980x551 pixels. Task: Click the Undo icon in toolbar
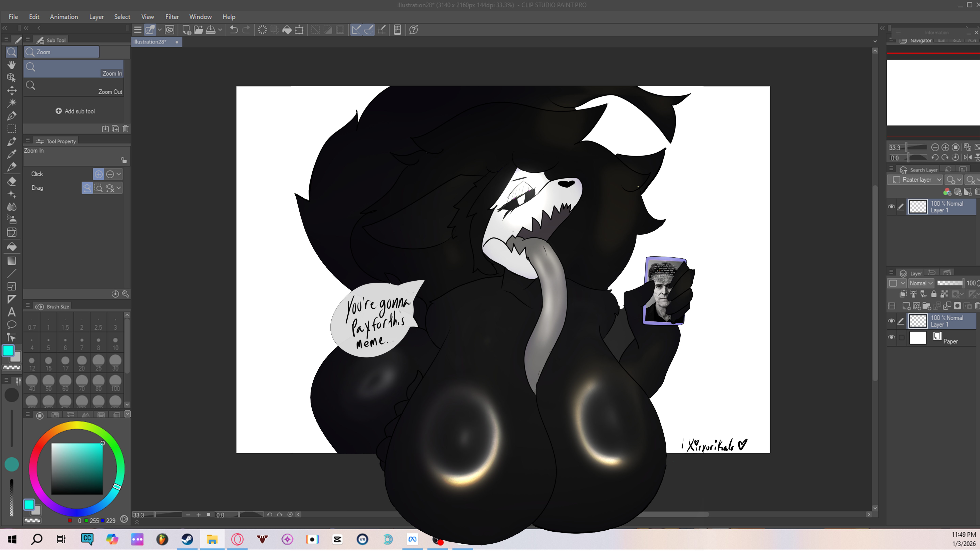pyautogui.click(x=234, y=30)
